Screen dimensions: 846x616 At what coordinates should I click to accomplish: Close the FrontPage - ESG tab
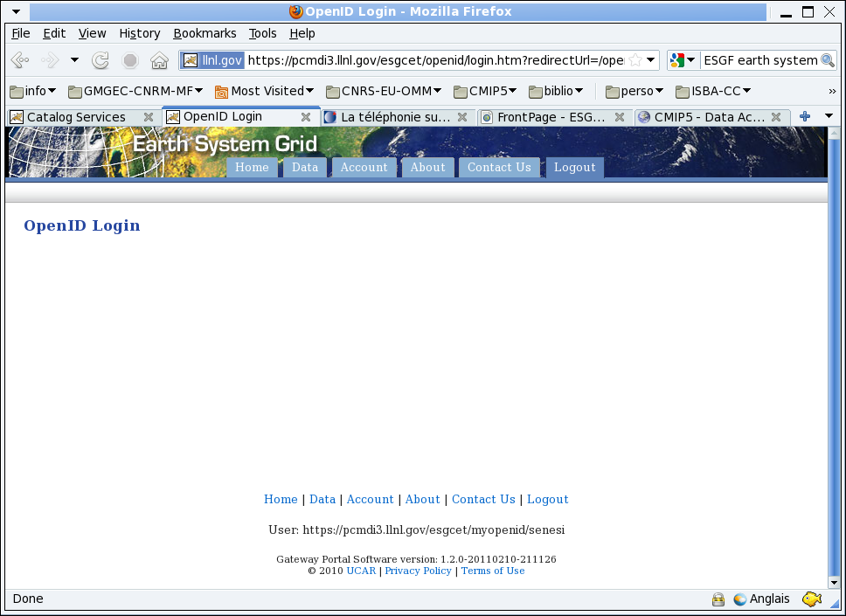click(x=619, y=117)
